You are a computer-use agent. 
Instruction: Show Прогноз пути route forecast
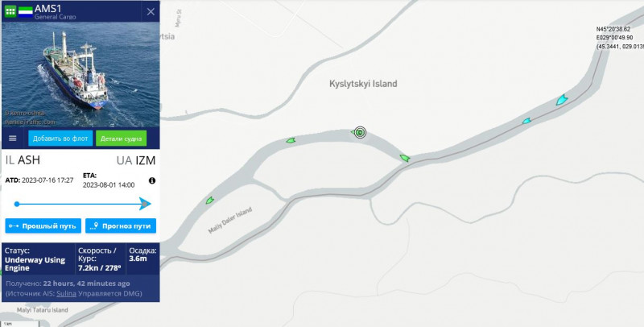(121, 226)
